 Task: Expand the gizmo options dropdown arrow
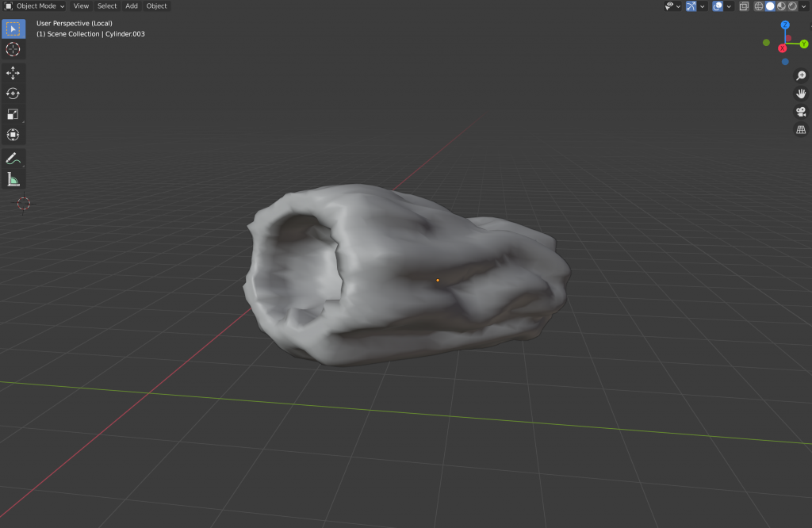(703, 6)
